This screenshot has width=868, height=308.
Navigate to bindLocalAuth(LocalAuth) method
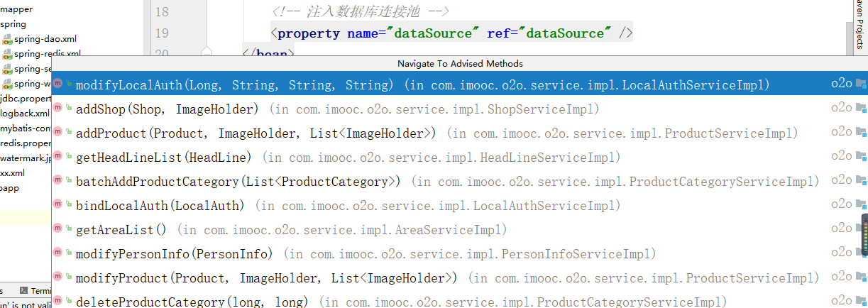tap(459, 205)
